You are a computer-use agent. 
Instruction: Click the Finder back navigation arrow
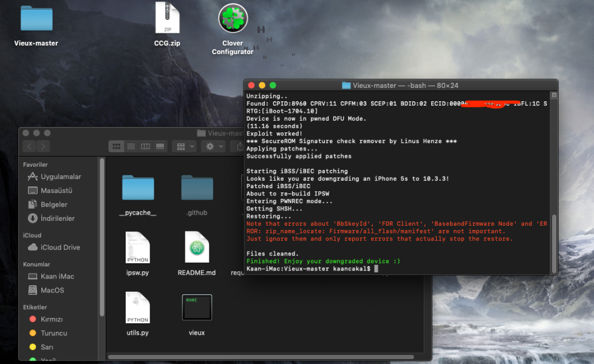click(x=29, y=146)
